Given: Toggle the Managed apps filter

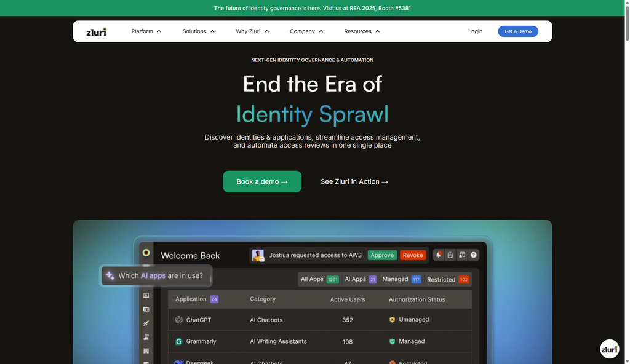Looking at the screenshot, I should pyautogui.click(x=397, y=279).
